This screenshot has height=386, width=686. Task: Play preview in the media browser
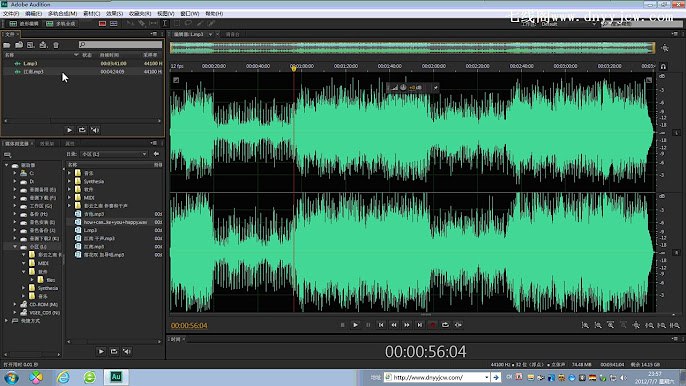click(101, 351)
